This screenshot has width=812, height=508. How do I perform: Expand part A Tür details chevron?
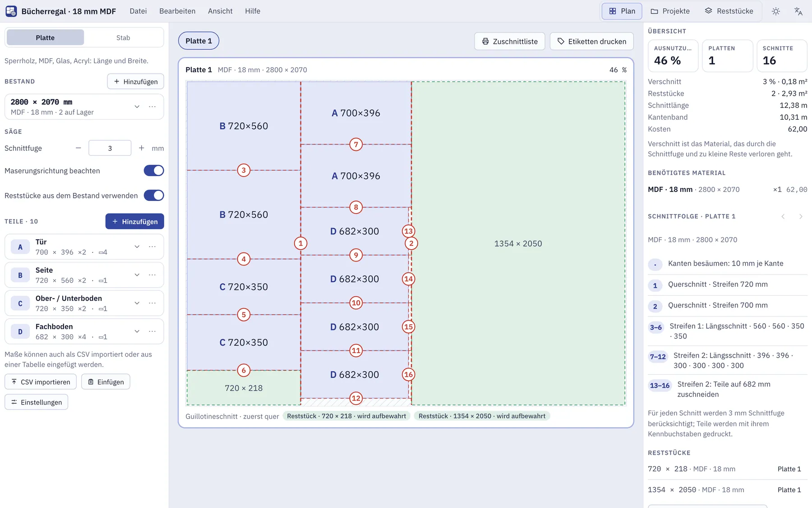(x=137, y=247)
